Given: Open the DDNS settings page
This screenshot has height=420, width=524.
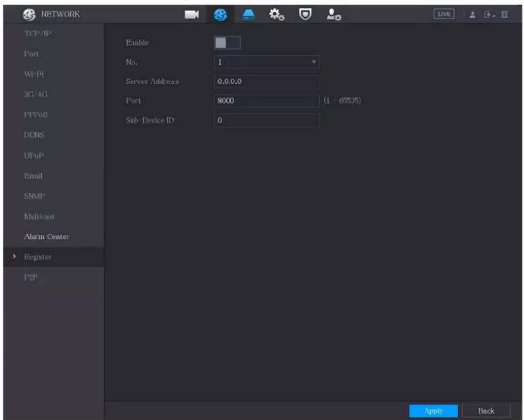Looking at the screenshot, I should pyautogui.click(x=34, y=135).
